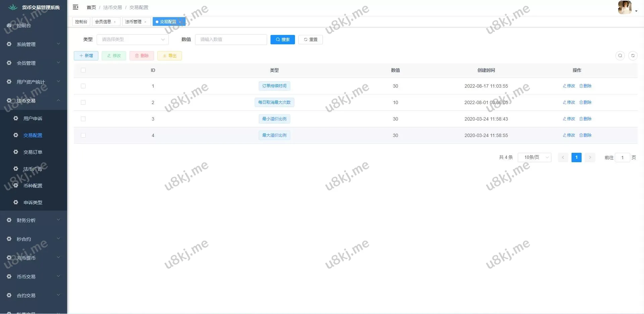
Task: Open the 类型 select dropdown
Action: pos(133,40)
